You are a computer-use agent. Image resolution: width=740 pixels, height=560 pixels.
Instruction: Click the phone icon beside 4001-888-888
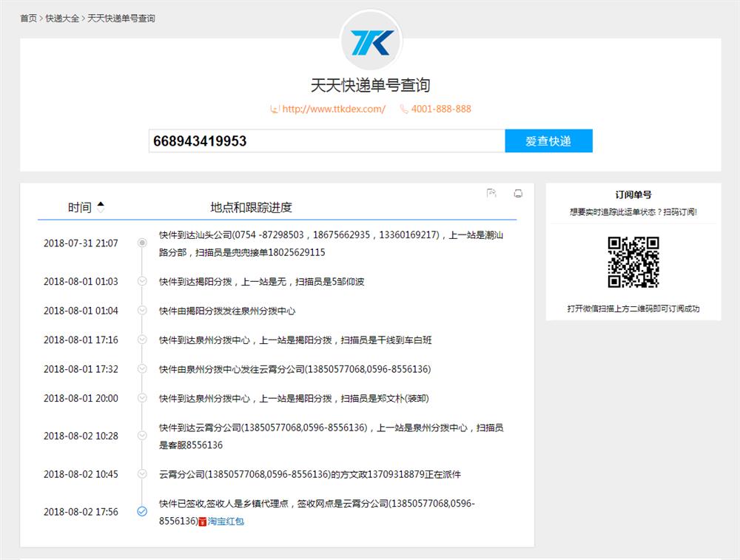click(404, 109)
